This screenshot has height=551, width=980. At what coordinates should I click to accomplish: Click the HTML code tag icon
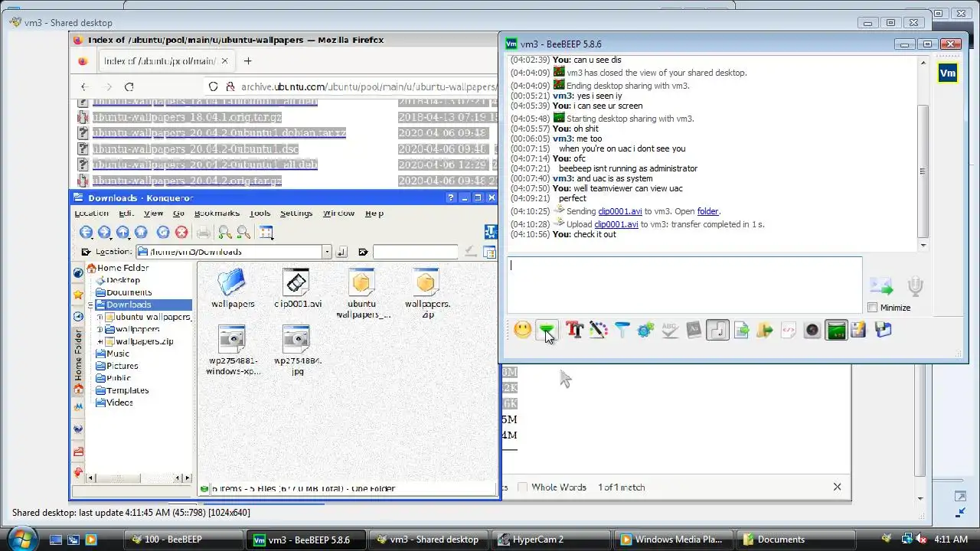pos(788,330)
